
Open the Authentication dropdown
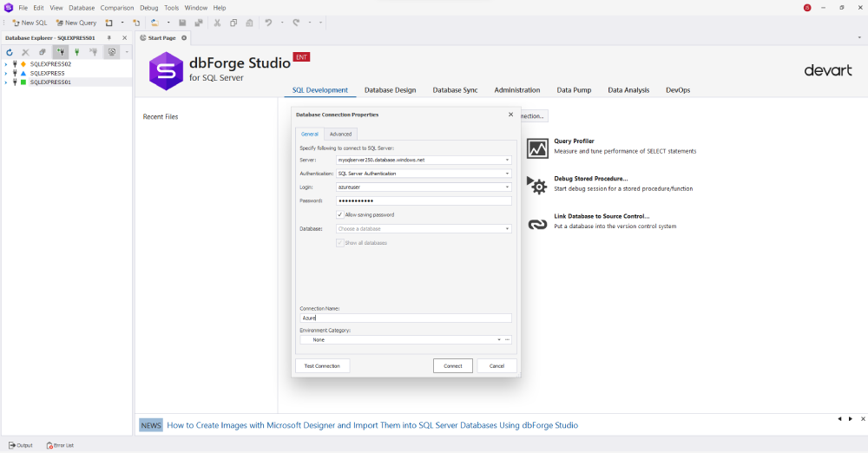click(507, 174)
